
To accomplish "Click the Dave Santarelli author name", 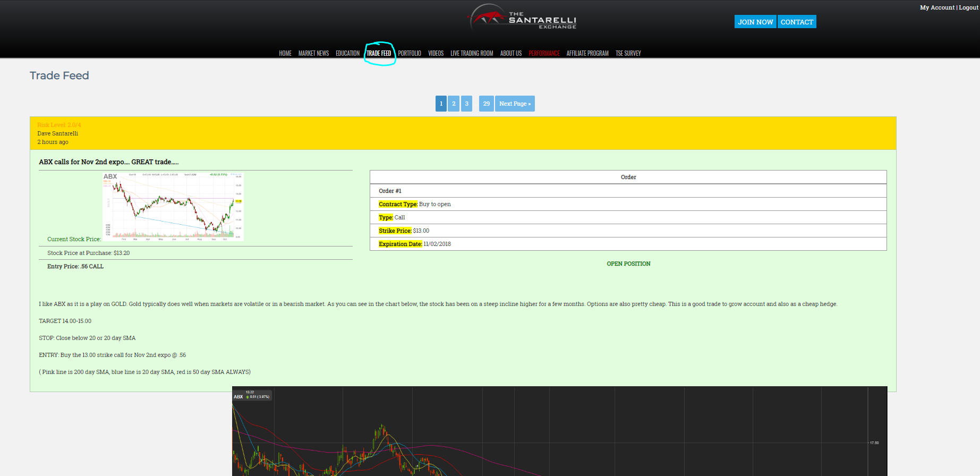I will coord(58,133).
